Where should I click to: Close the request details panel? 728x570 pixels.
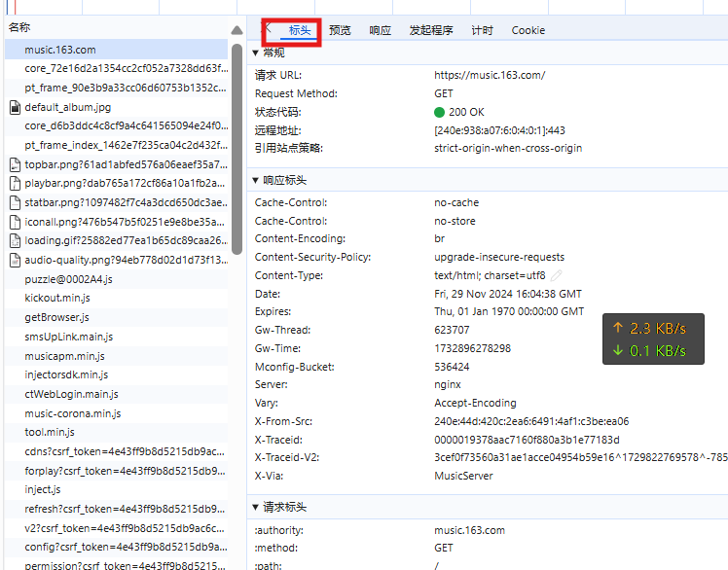267,29
